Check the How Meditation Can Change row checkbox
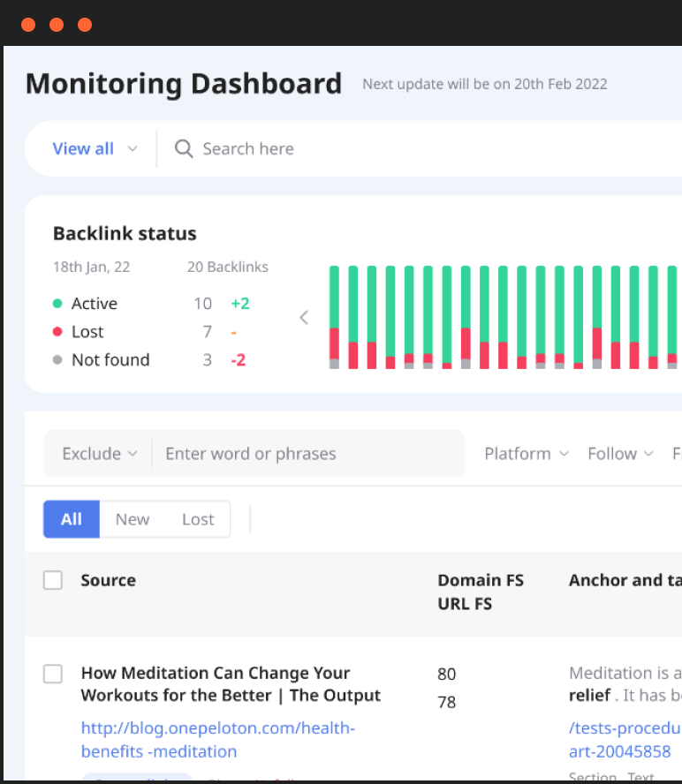This screenshot has height=784, width=682. (53, 674)
